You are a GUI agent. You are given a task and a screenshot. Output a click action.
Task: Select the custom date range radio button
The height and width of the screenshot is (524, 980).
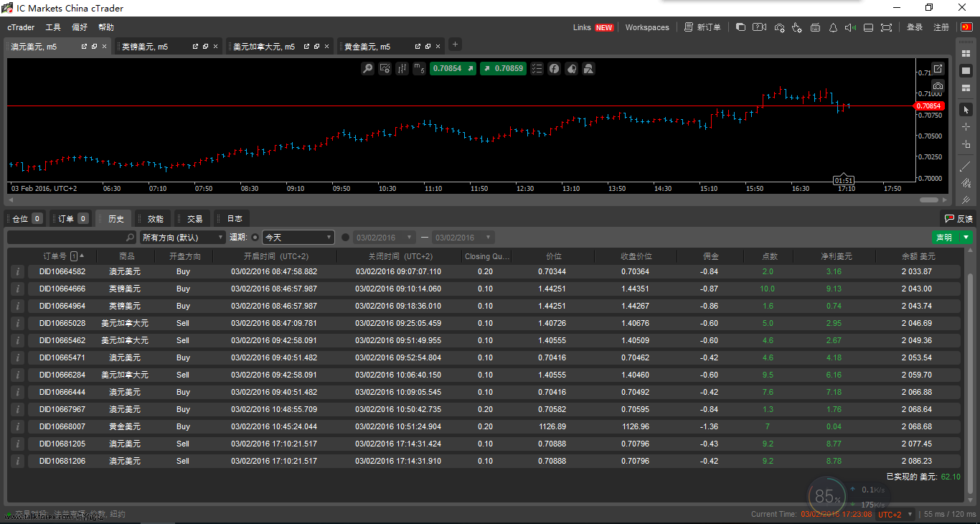tap(345, 238)
